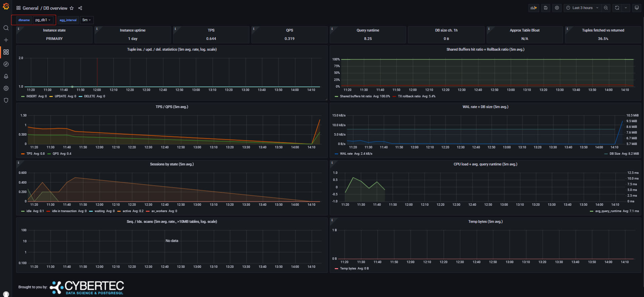This screenshot has width=644, height=297.
Task: Toggle the 'idle in transaction' legend series
Action: [x=64, y=211]
